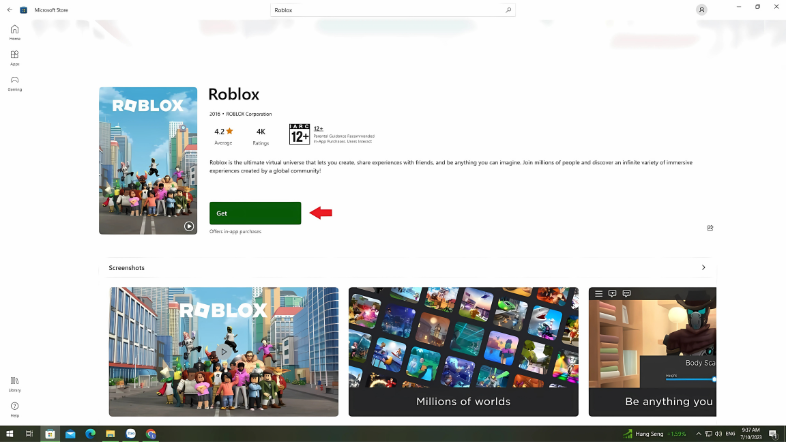Open the Library from the sidebar
This screenshot has width=786, height=442.
[x=15, y=382]
